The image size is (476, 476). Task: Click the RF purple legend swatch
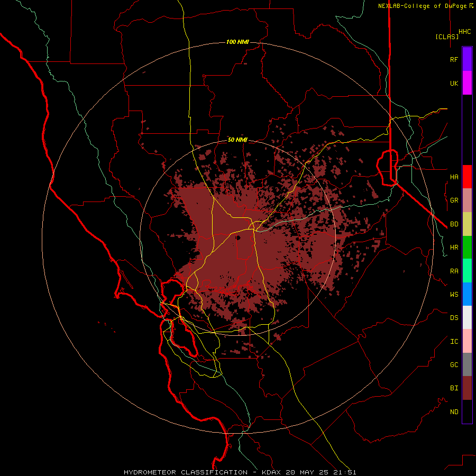pyautogui.click(x=467, y=59)
